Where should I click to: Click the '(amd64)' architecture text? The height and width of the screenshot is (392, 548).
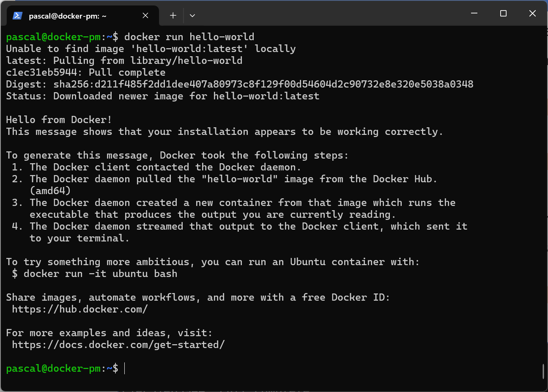coord(50,191)
